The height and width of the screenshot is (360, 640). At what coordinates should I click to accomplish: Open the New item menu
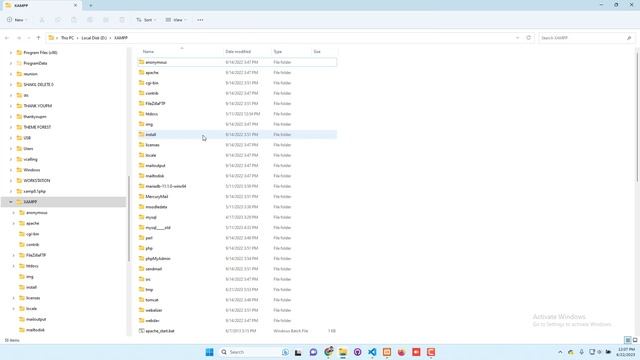pos(17,20)
